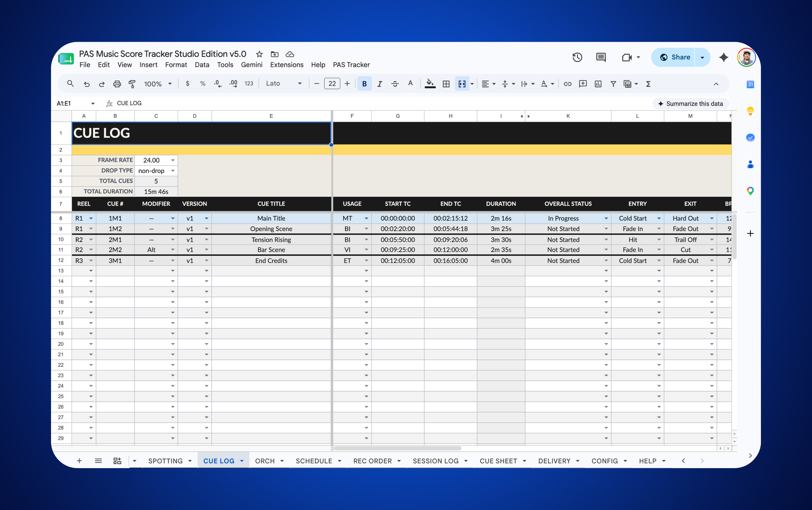The height and width of the screenshot is (510, 812).
Task: Open the functions sigma icon
Action: tap(648, 84)
